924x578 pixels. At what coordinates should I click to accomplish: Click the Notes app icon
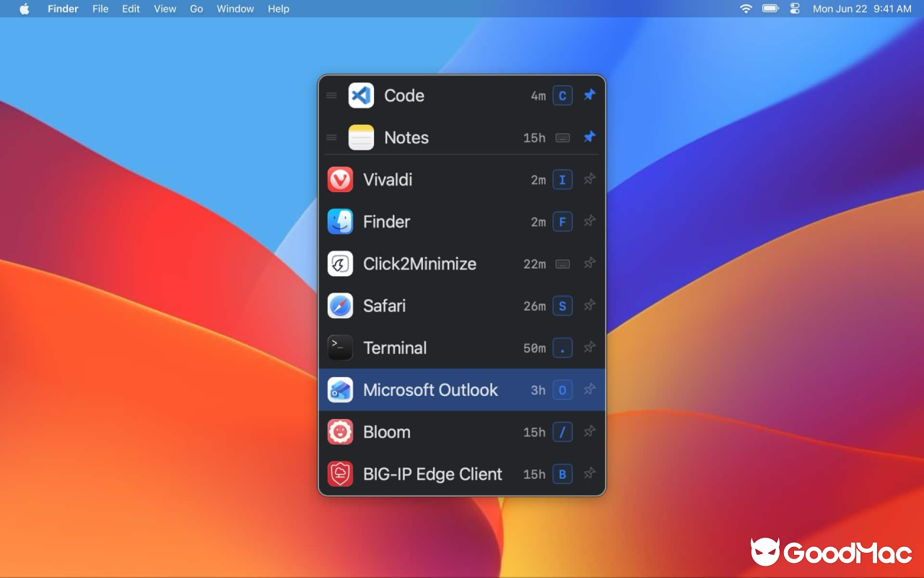361,137
